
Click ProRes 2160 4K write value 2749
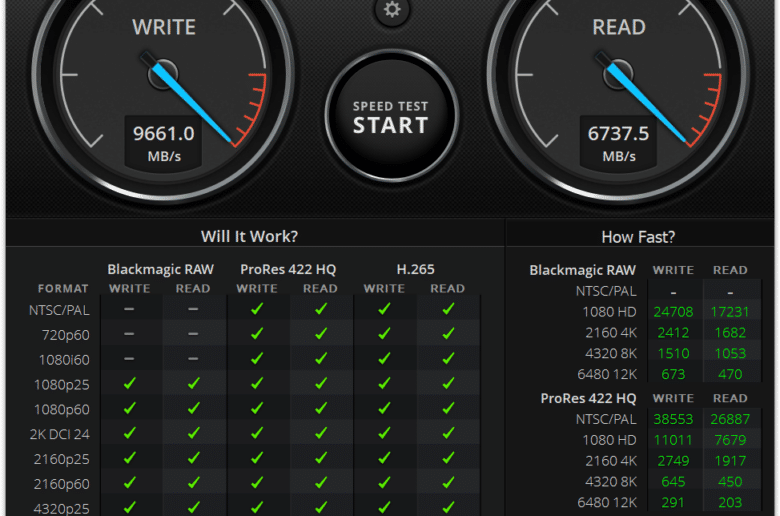(673, 461)
